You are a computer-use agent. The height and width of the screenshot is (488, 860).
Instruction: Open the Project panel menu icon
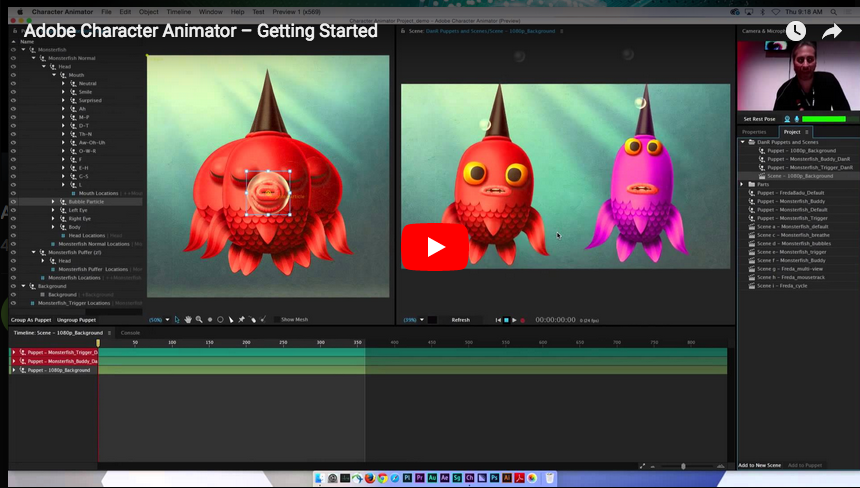(807, 132)
